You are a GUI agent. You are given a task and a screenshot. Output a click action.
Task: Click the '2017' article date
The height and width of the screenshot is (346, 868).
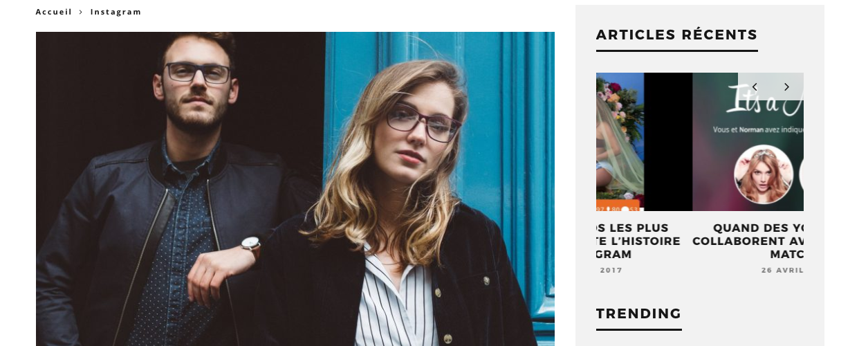611,270
